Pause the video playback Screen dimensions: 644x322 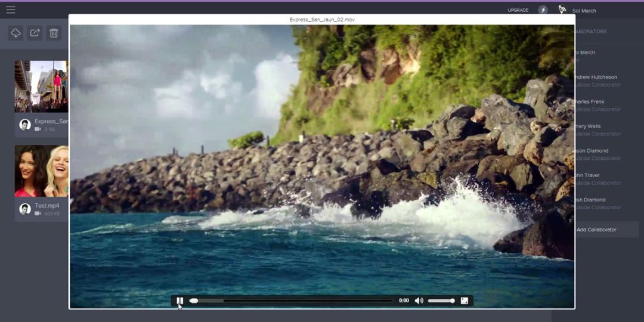click(x=180, y=301)
